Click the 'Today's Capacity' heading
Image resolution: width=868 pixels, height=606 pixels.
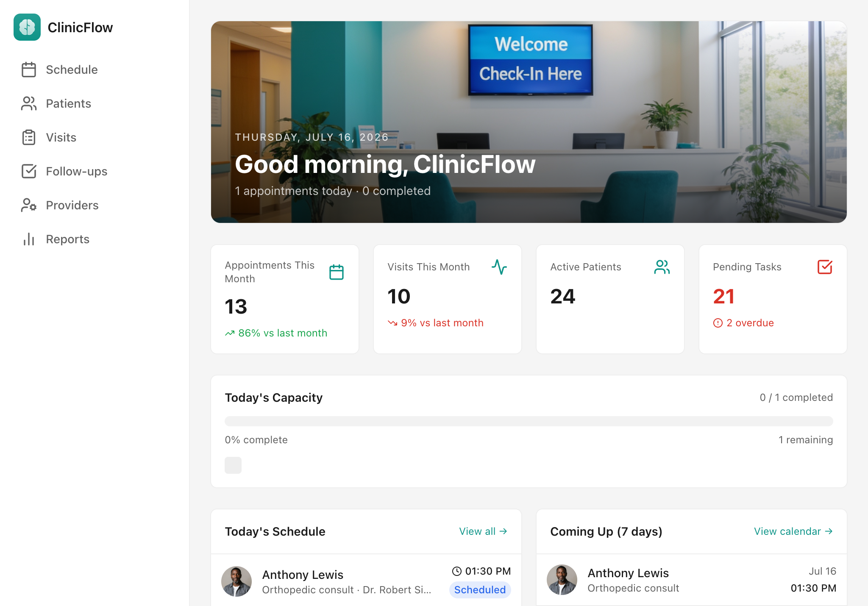click(x=274, y=398)
